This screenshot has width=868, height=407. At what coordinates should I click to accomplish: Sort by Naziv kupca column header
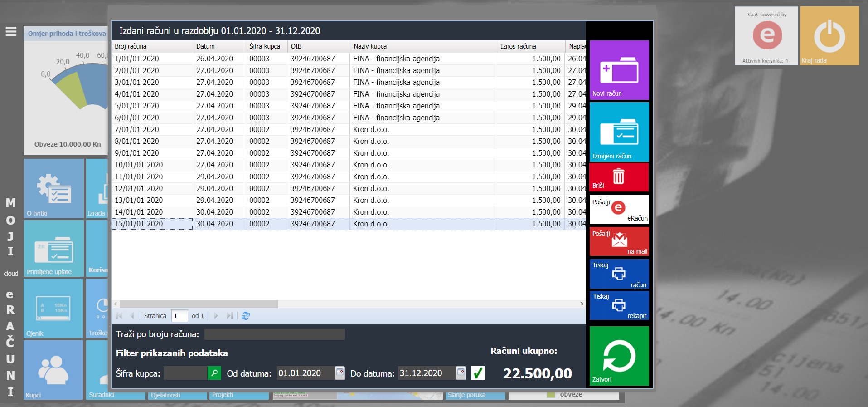[x=423, y=46]
